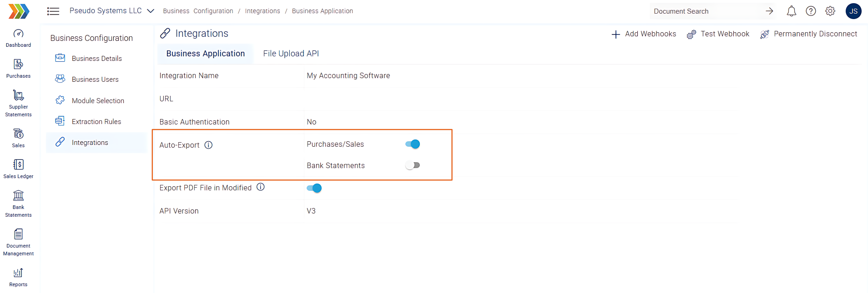Click the Business Details icon
This screenshot has width=868, height=293.
click(60, 58)
